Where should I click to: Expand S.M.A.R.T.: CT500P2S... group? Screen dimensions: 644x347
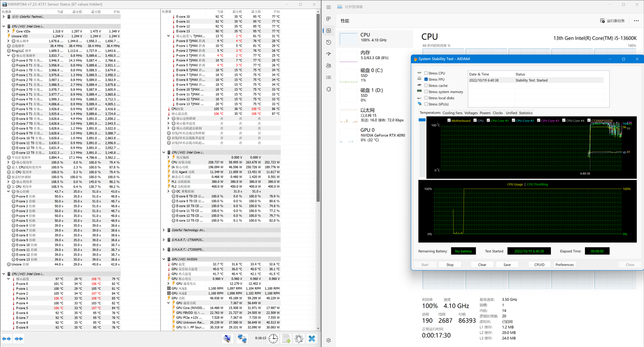(x=164, y=240)
